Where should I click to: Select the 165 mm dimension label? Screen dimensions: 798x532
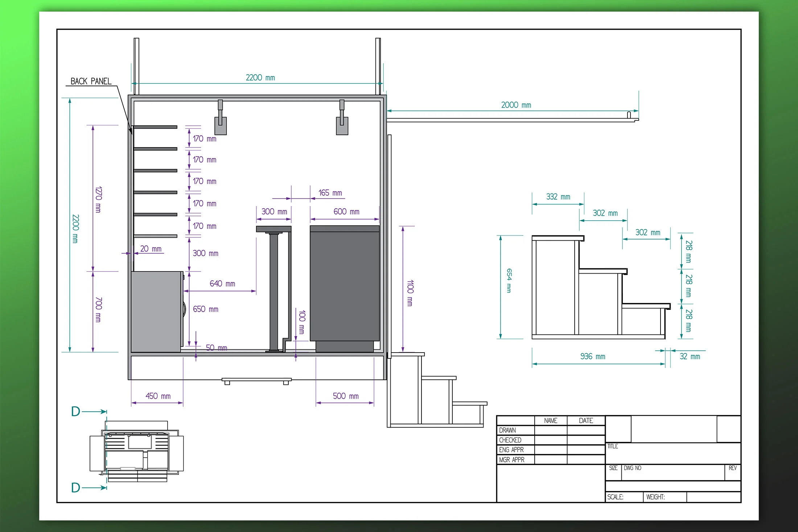click(330, 193)
